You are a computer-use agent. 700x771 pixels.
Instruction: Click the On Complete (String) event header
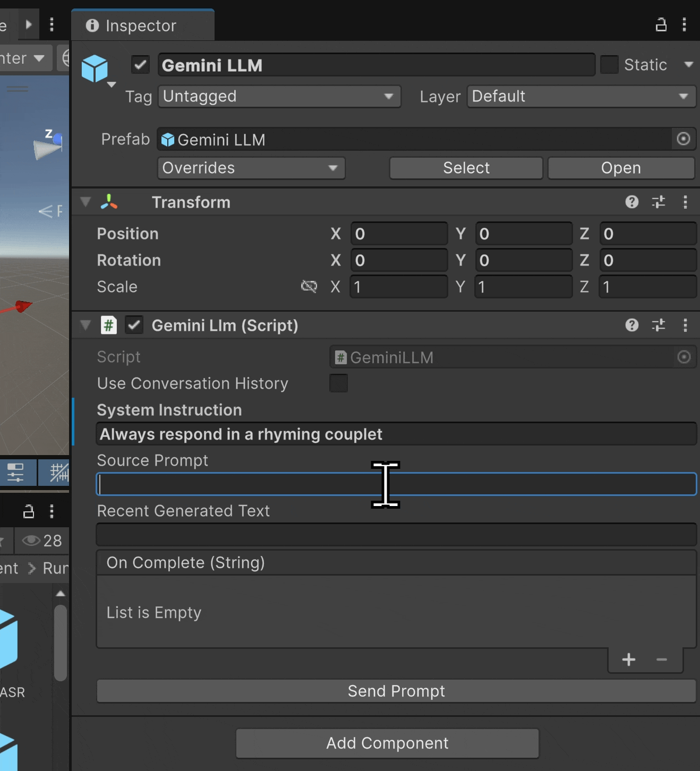[396, 562]
